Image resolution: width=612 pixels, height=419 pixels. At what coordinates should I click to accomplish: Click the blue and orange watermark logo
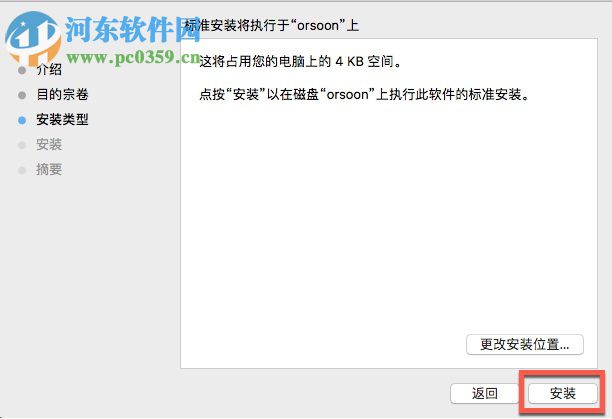[33, 38]
